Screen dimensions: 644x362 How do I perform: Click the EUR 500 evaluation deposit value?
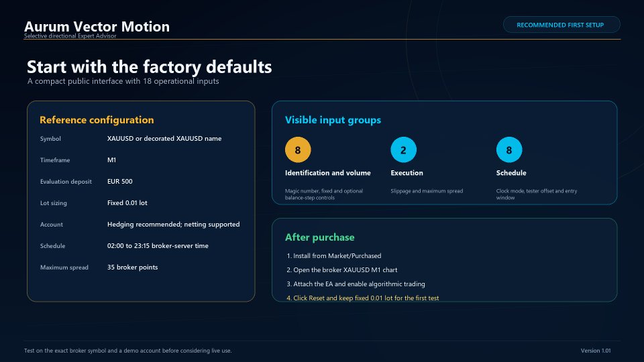click(120, 182)
